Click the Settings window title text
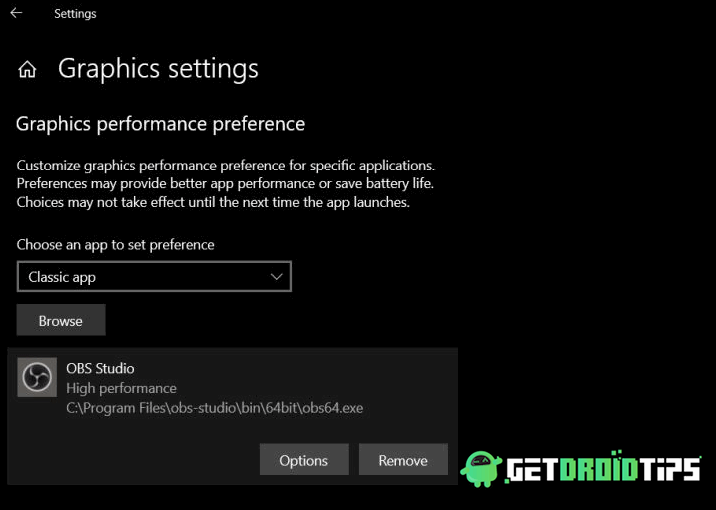The image size is (716, 510). (x=75, y=14)
